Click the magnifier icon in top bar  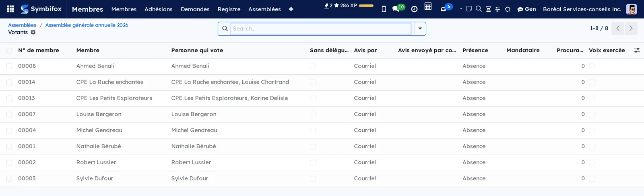point(479,9)
